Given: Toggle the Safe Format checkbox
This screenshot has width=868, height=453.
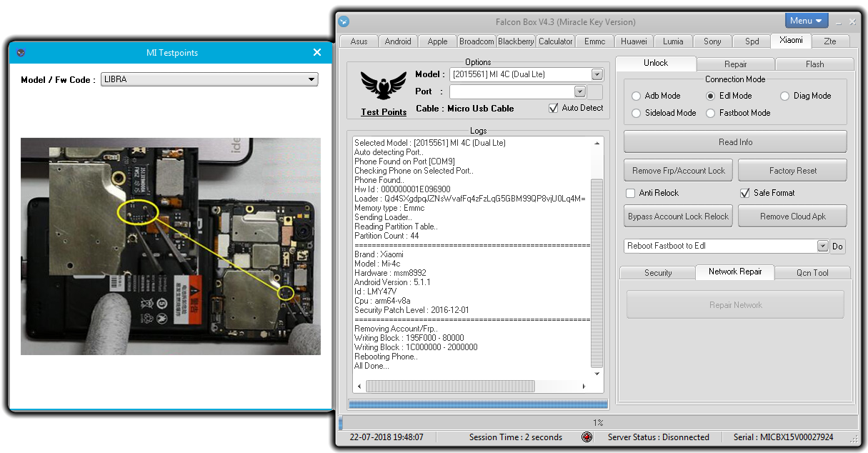Looking at the screenshot, I should (x=744, y=193).
